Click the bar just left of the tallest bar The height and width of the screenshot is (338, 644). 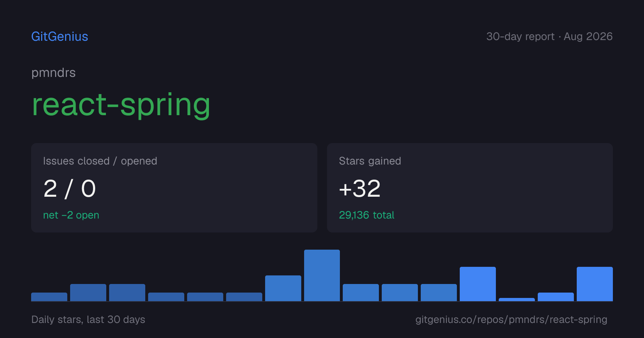tap(283, 288)
